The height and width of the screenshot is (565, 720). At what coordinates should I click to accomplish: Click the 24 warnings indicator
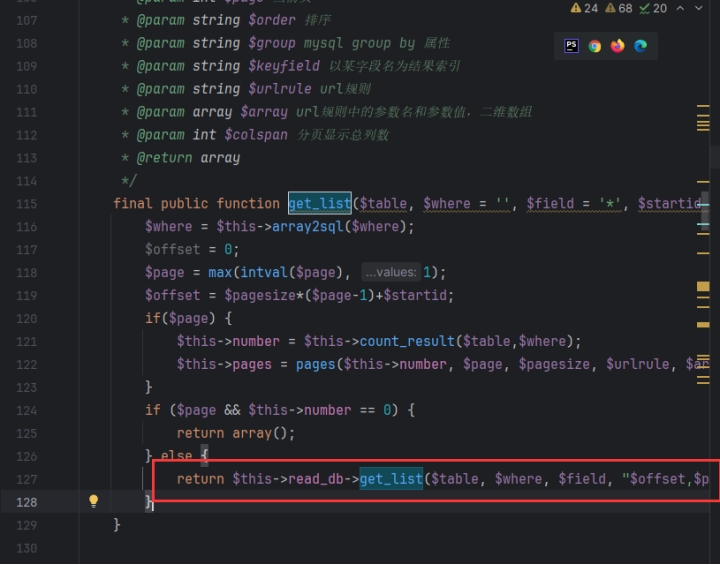(x=584, y=8)
